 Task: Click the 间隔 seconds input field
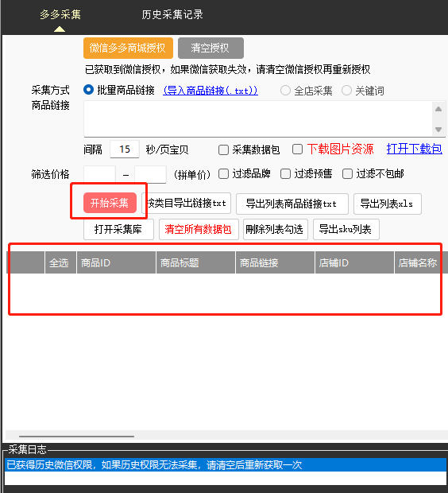[125, 149]
